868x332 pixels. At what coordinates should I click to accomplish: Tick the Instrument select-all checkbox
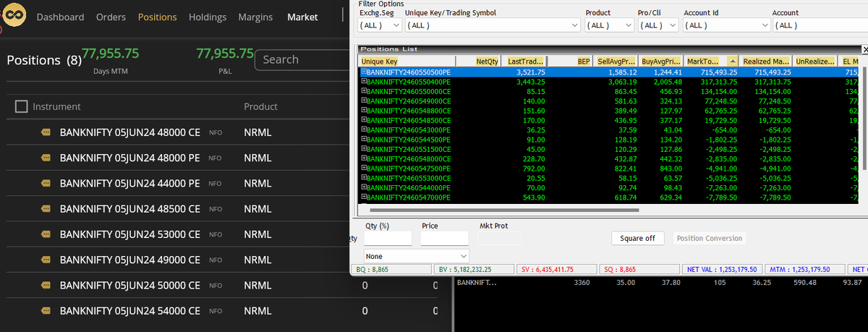21,106
